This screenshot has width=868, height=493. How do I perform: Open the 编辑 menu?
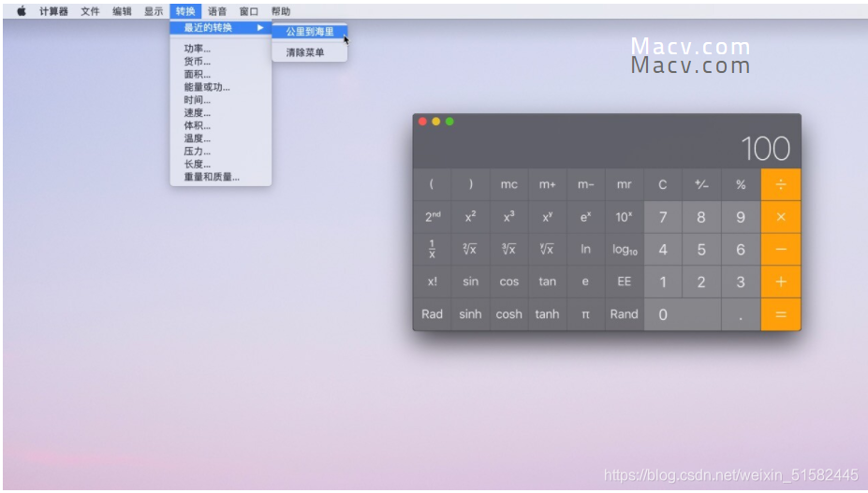pyautogui.click(x=123, y=11)
